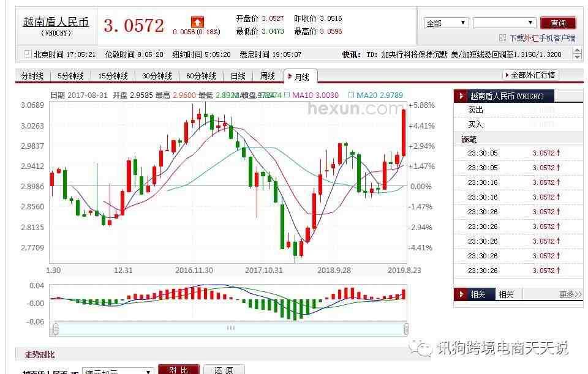The height and width of the screenshot is (374, 588).
Task: Click the left handle of chart range slider
Action: pyautogui.click(x=56, y=329)
